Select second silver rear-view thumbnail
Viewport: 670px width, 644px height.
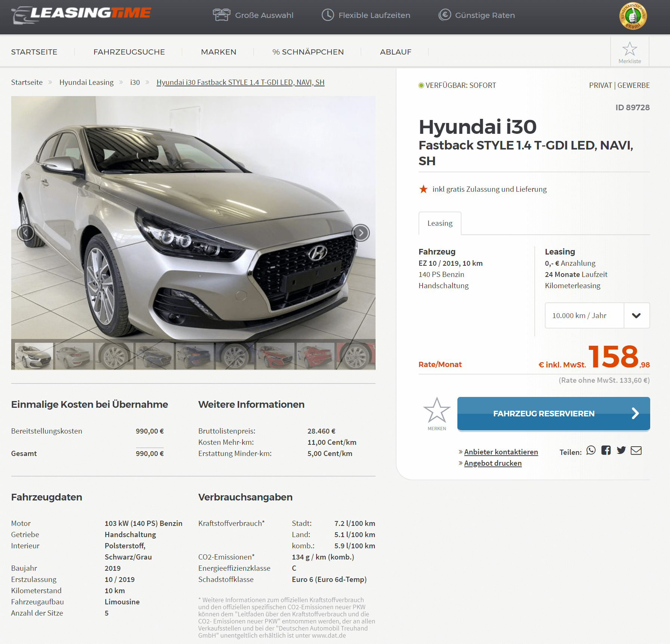click(x=74, y=356)
